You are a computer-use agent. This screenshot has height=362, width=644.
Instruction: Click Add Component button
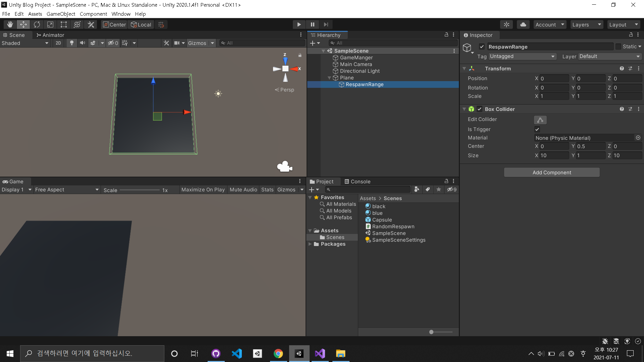(x=552, y=172)
